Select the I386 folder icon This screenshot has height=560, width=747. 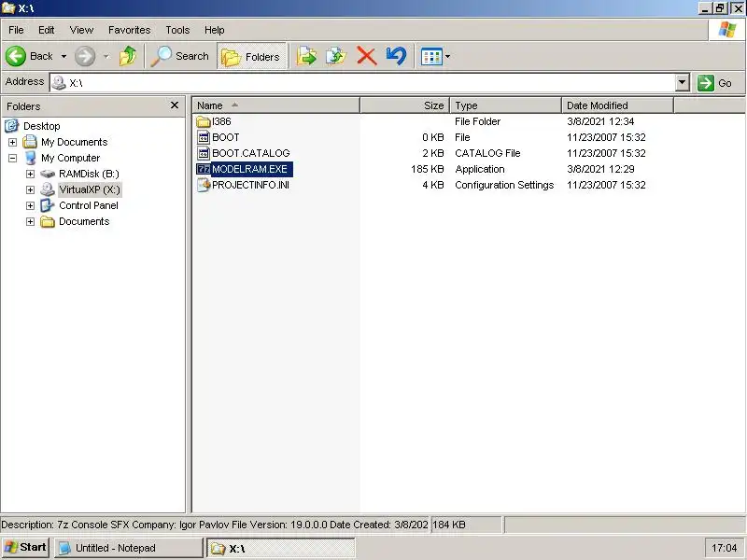point(204,121)
